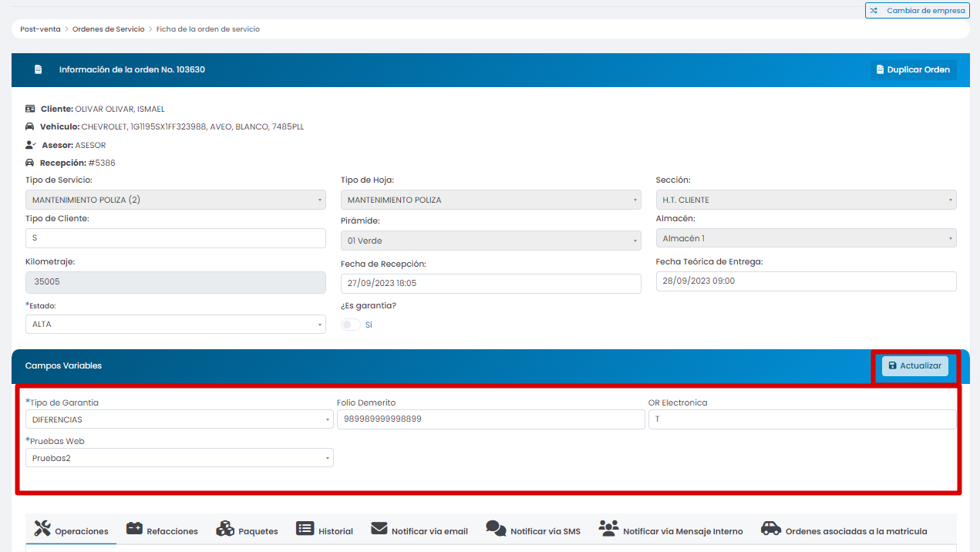Click the car icon next to Vehículo

pyautogui.click(x=30, y=126)
